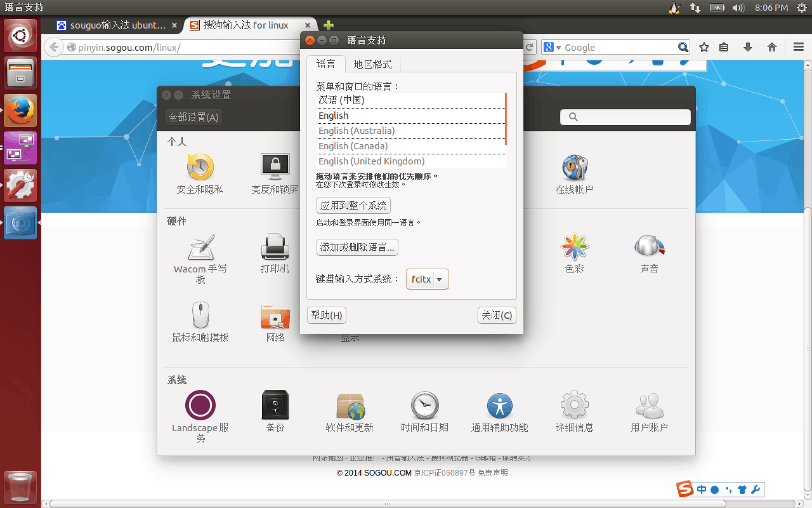This screenshot has height=508, width=812.
Task: Open 色彩 settings icon
Action: click(574, 253)
